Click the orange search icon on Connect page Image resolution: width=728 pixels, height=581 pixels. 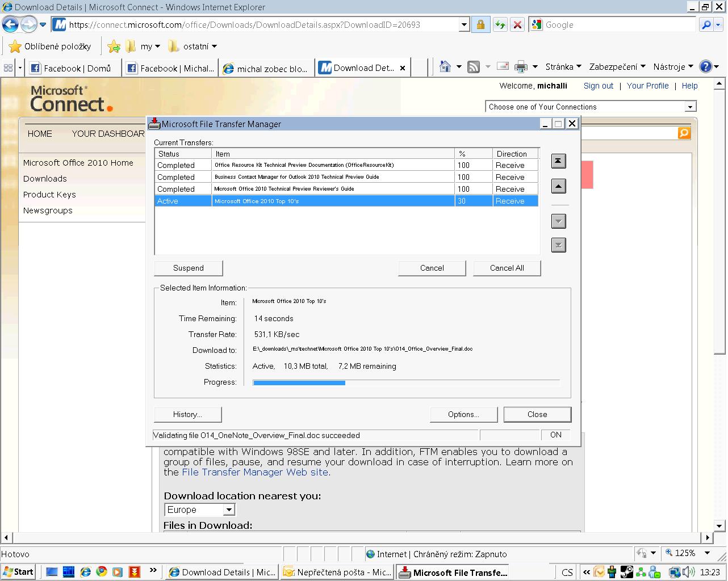tap(684, 133)
